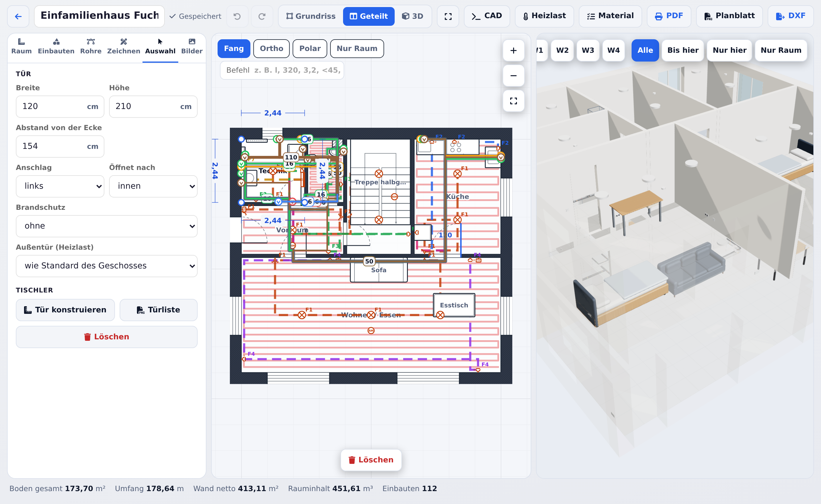Toggle Fang snapping off
Viewport: 821px width, 504px height.
pos(234,49)
